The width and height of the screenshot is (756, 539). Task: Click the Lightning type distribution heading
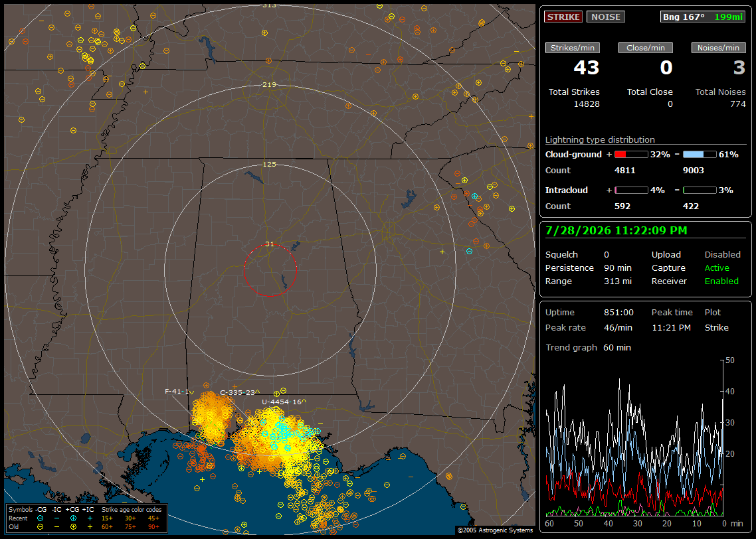[x=600, y=139]
